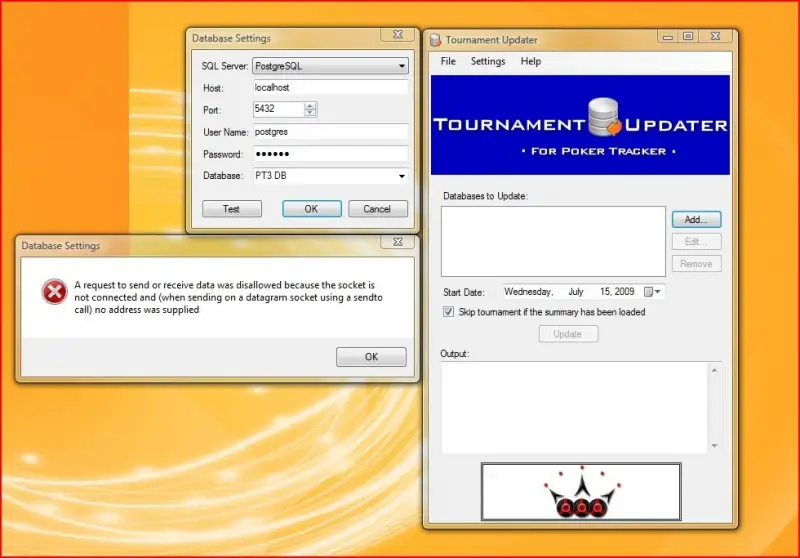Click the Test button in Database Settings

[x=232, y=209]
